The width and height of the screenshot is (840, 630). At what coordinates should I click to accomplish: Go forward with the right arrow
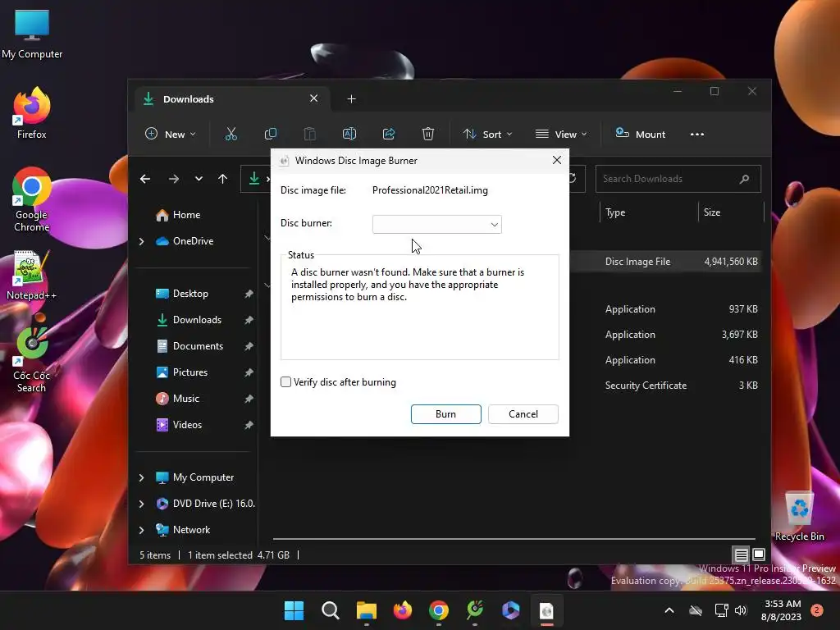click(174, 179)
